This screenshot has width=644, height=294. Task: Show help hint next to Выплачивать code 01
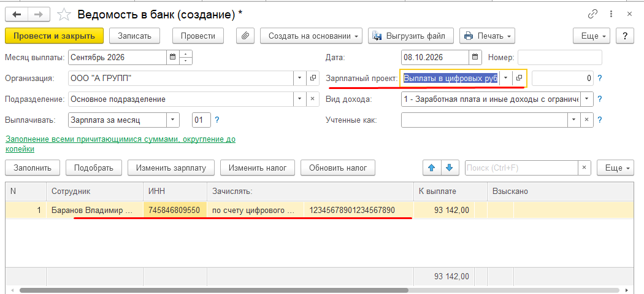coord(217,120)
